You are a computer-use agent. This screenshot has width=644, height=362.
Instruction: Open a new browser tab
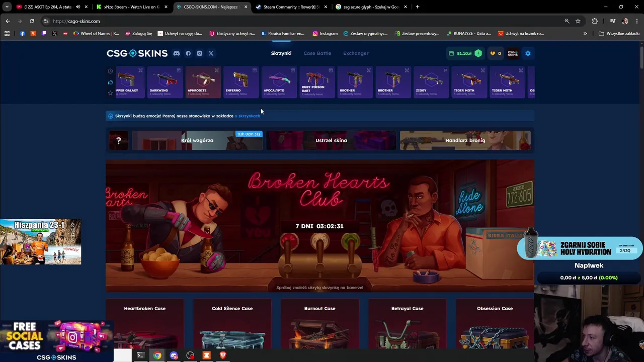click(x=418, y=7)
